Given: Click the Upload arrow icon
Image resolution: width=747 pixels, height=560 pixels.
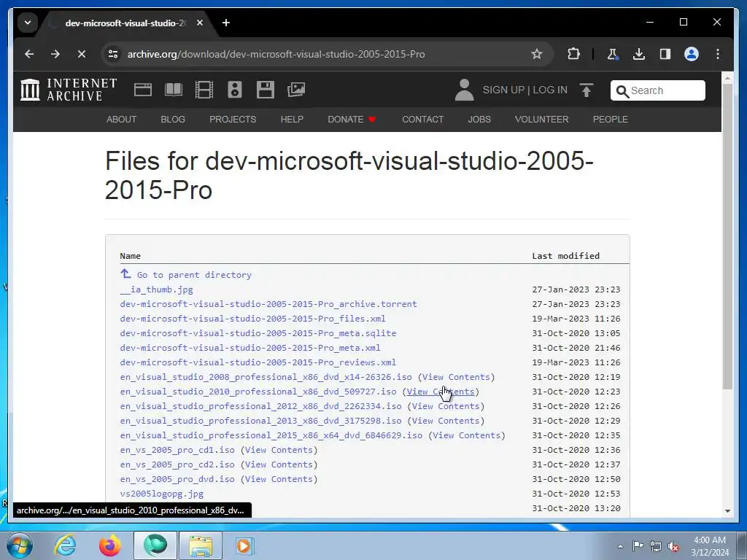Looking at the screenshot, I should point(586,90).
